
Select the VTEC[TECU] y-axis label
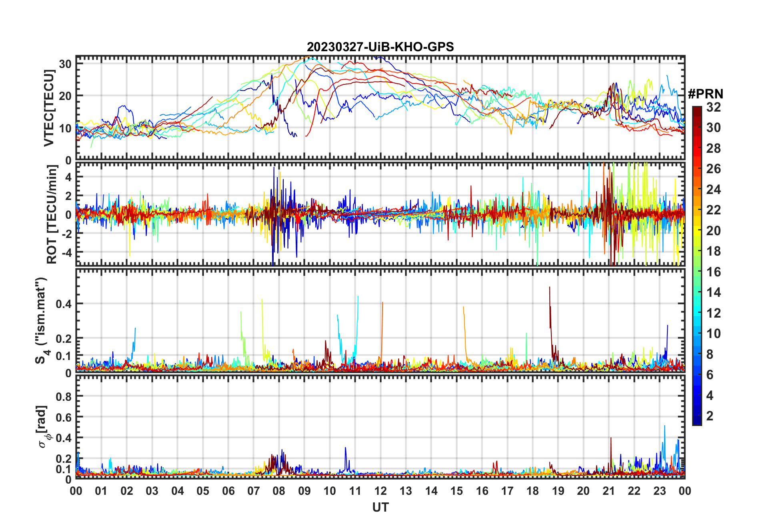tap(49, 108)
